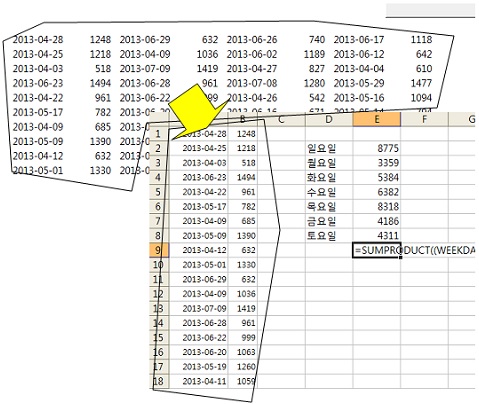Select column D header
Viewport: 479px width, 404px height.
click(329, 119)
